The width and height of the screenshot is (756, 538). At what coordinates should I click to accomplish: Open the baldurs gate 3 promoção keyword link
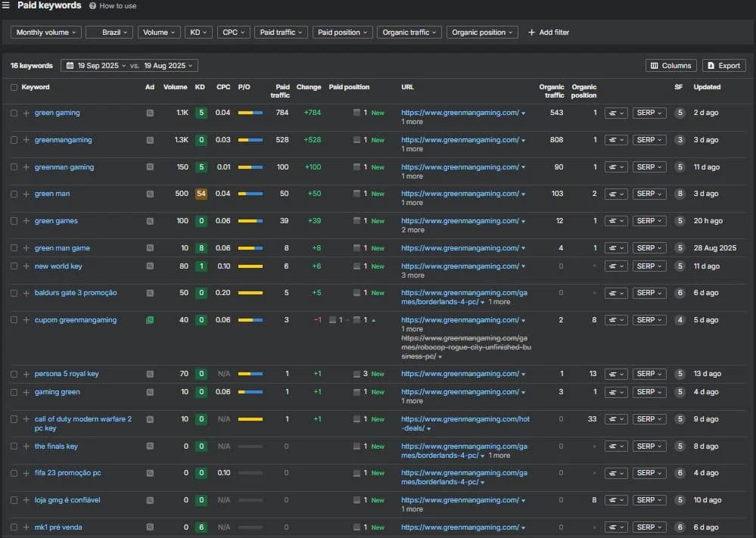pos(76,293)
